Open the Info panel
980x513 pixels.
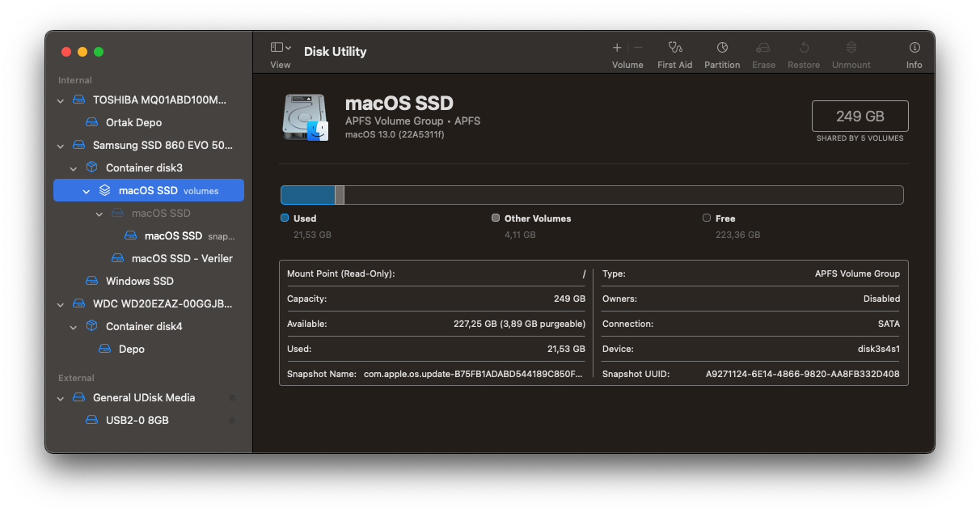click(x=914, y=48)
